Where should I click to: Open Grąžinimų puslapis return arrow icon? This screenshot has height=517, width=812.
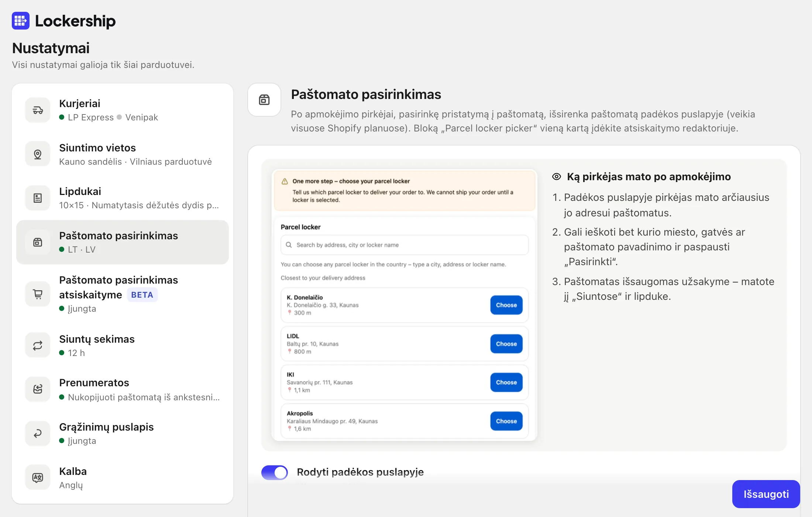(38, 434)
